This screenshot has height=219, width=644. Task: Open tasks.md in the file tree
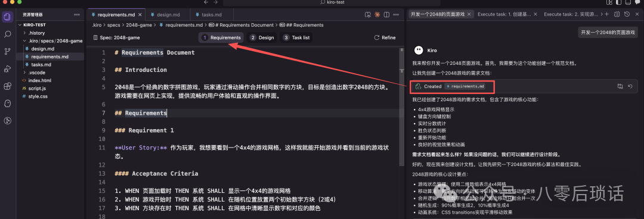point(41,64)
